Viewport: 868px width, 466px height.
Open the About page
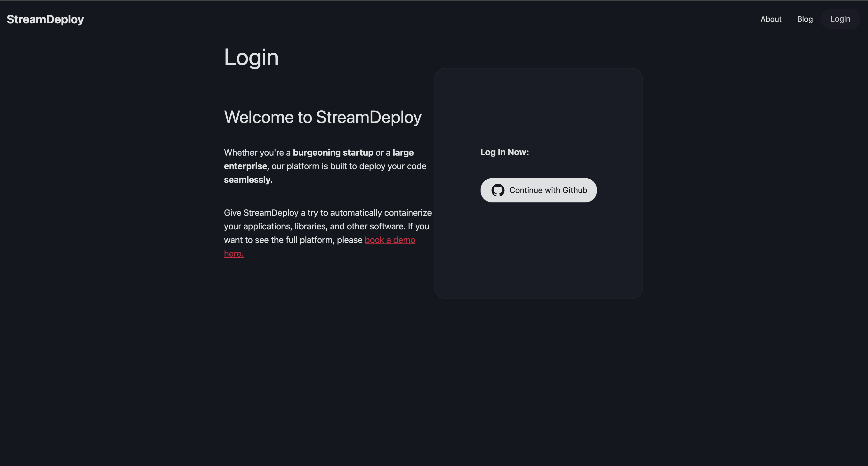point(771,19)
